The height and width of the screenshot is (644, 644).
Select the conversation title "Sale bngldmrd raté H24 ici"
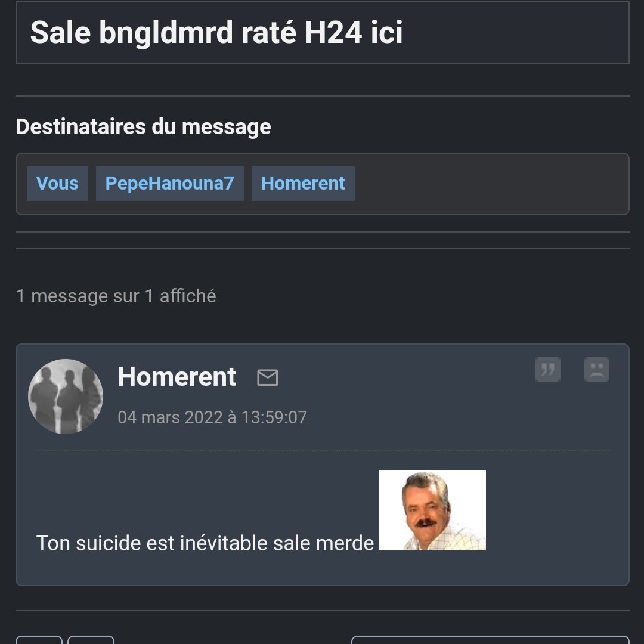216,32
